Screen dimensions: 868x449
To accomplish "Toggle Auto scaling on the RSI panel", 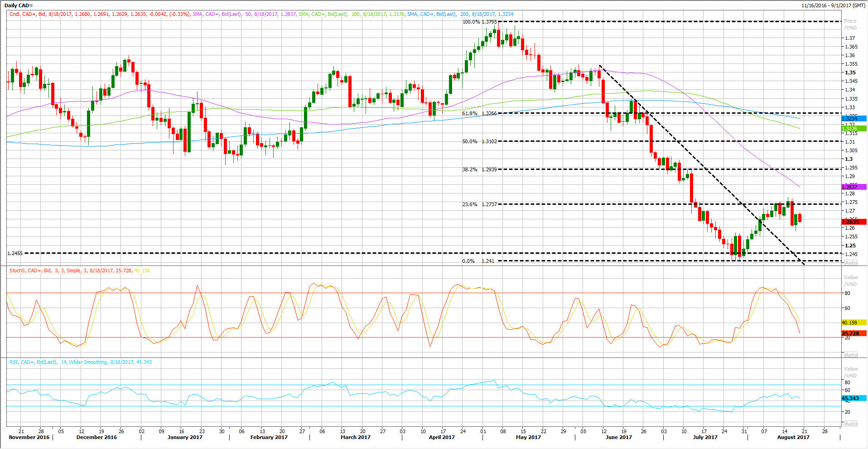I will coord(850,424).
